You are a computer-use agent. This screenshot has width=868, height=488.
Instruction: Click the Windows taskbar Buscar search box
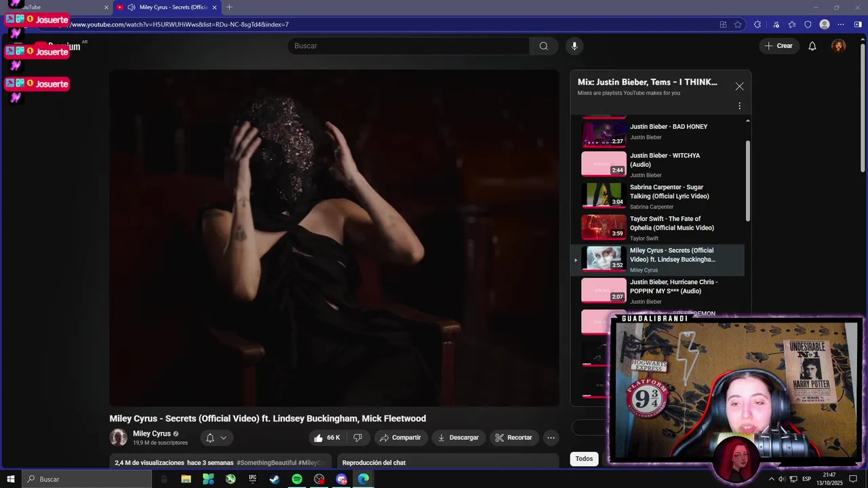coord(87,479)
